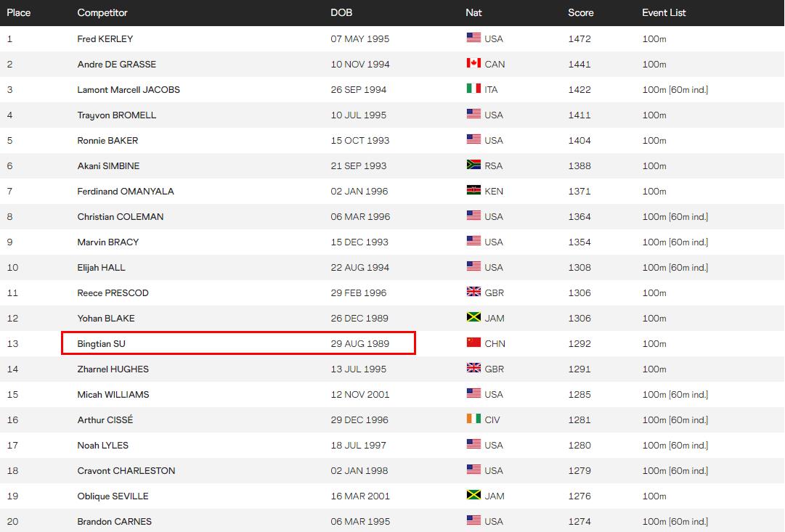
Task: Click the Ivory Coast flag beside CIV
Action: 473,420
